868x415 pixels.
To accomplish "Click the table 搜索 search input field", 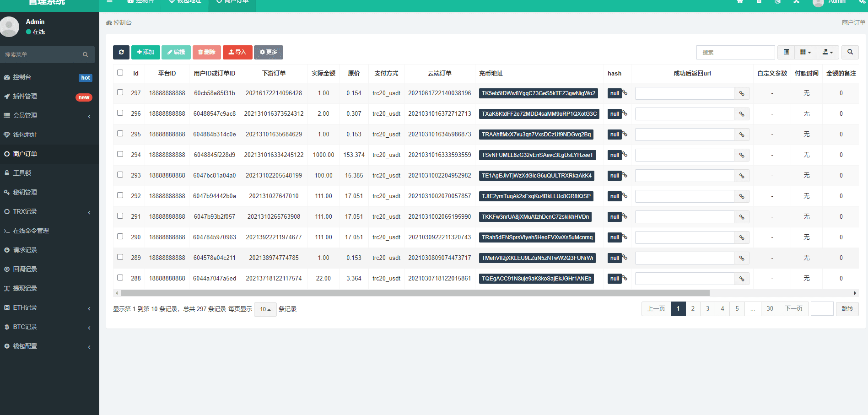I will [735, 52].
